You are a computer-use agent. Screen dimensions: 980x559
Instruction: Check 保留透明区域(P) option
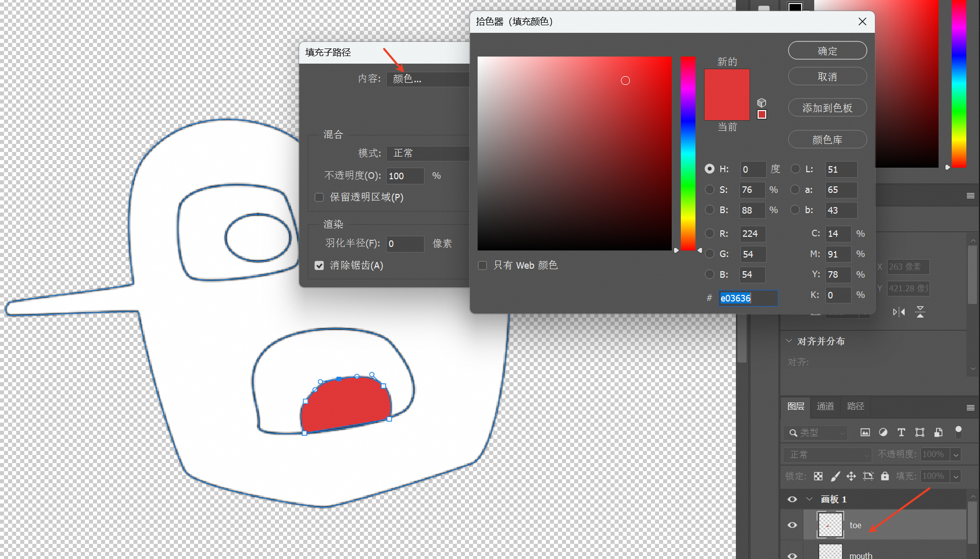coord(319,197)
